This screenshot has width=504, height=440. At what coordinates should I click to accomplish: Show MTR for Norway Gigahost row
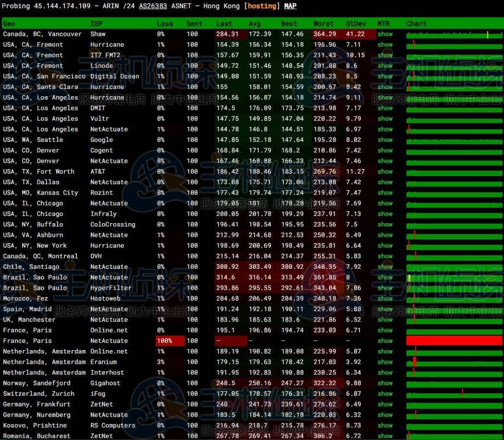click(x=385, y=383)
